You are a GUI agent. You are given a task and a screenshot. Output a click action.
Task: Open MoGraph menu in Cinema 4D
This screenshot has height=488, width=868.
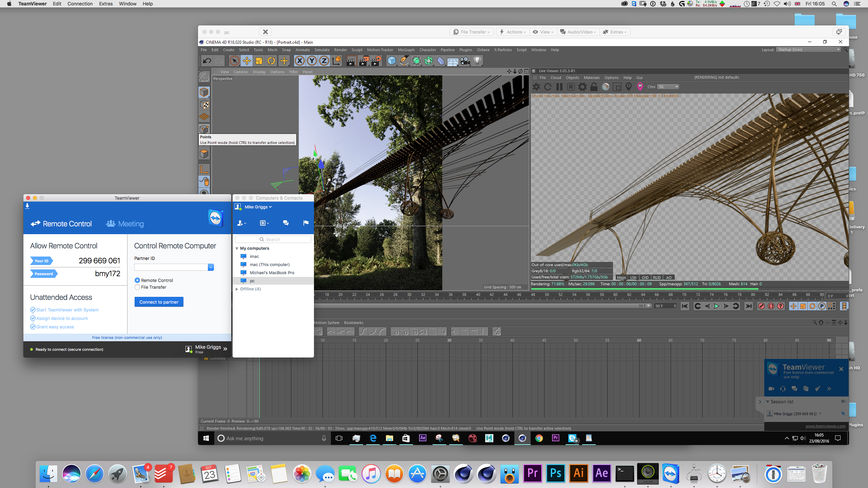tap(406, 50)
